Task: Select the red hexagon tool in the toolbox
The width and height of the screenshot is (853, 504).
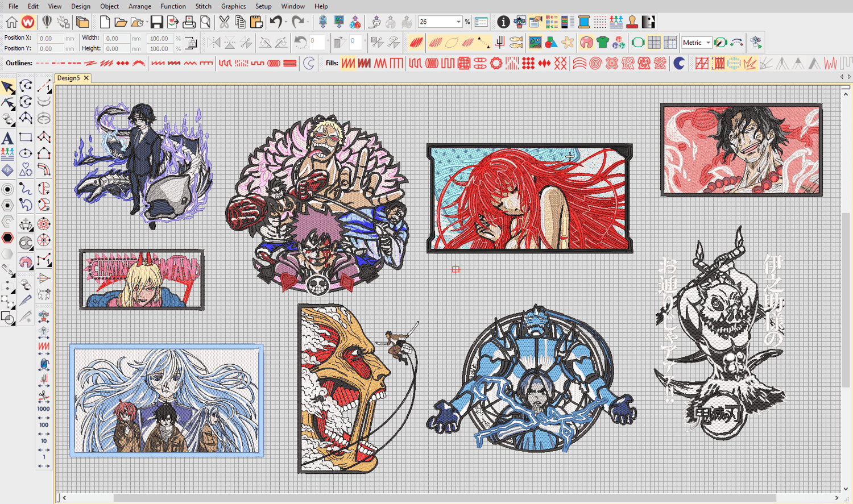Action: (x=8, y=238)
